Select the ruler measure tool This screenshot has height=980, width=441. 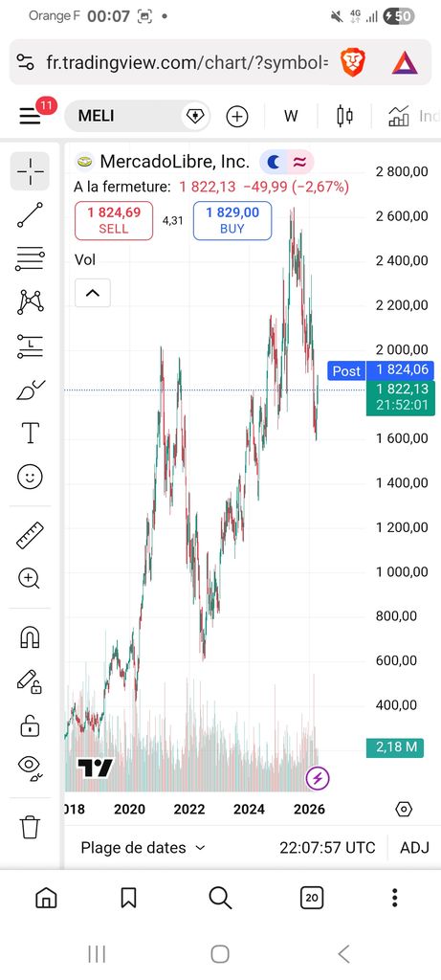click(x=30, y=535)
